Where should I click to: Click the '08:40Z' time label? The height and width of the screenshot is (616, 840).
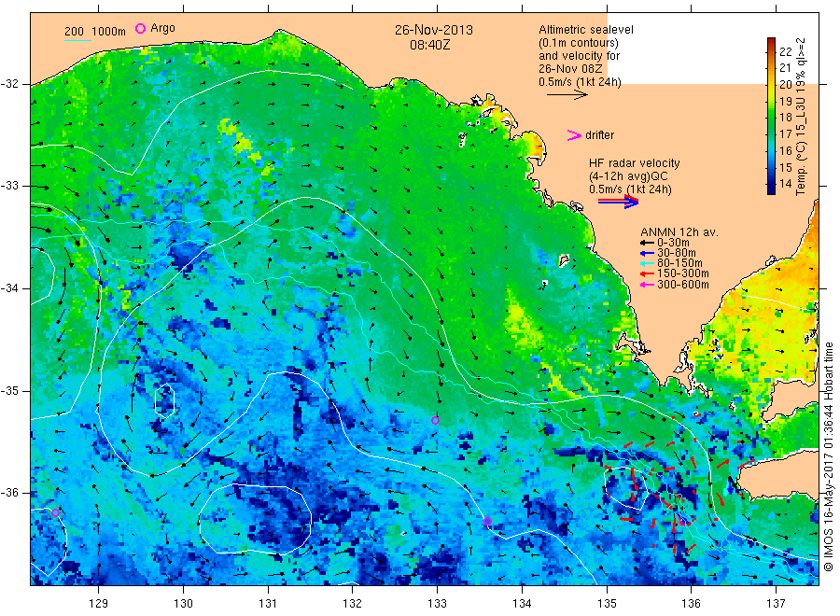click(430, 45)
